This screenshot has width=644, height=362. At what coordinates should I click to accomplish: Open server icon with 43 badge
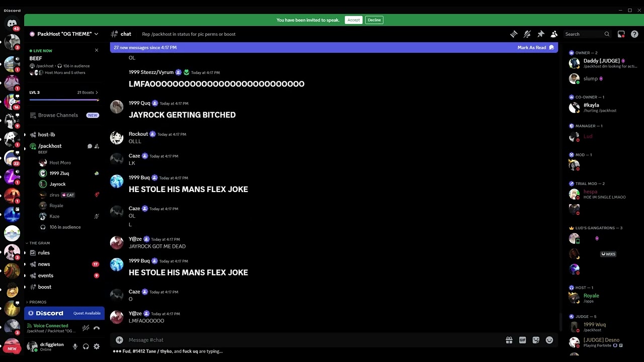tap(12, 23)
